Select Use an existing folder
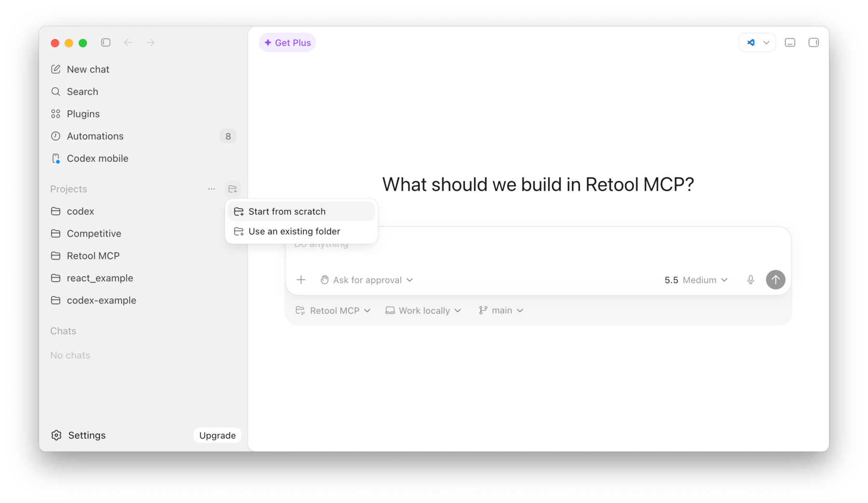Viewport: 868px width, 503px height. pyautogui.click(x=301, y=231)
